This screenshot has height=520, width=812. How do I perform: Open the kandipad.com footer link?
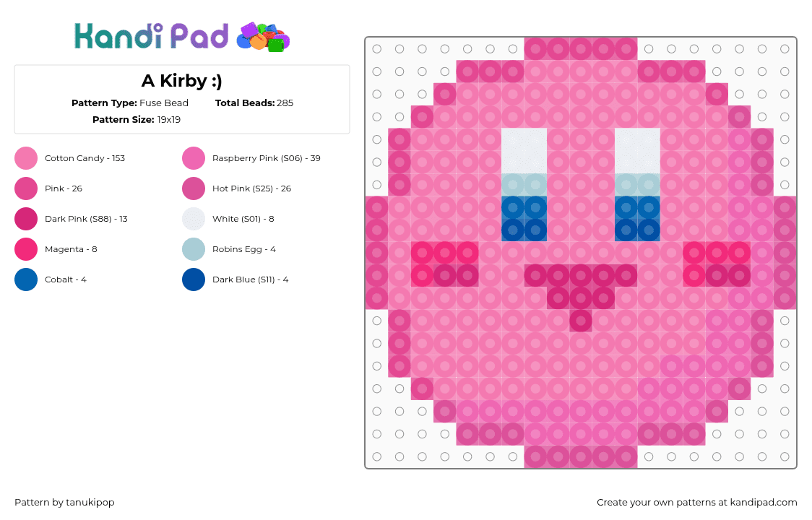tap(764, 503)
